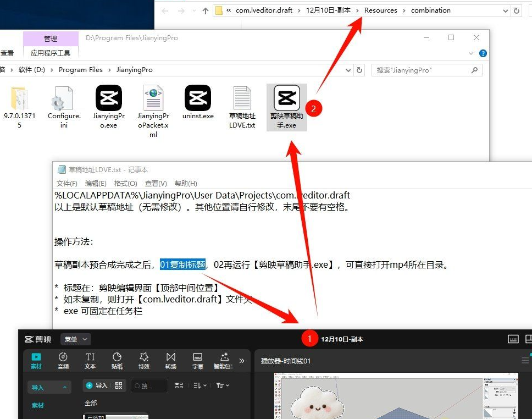532x419 pixels.
Task: Collapse the 导入 section chevron
Action: tap(65, 387)
